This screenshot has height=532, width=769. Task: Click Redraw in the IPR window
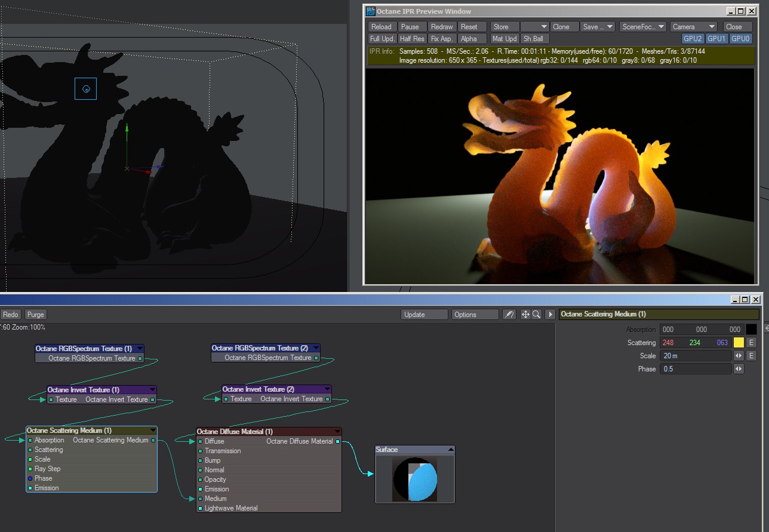point(442,27)
